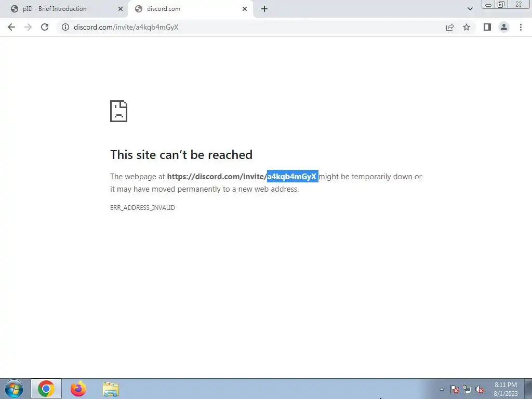The height and width of the screenshot is (399, 532).
Task: Open the side panel
Action: tap(487, 27)
